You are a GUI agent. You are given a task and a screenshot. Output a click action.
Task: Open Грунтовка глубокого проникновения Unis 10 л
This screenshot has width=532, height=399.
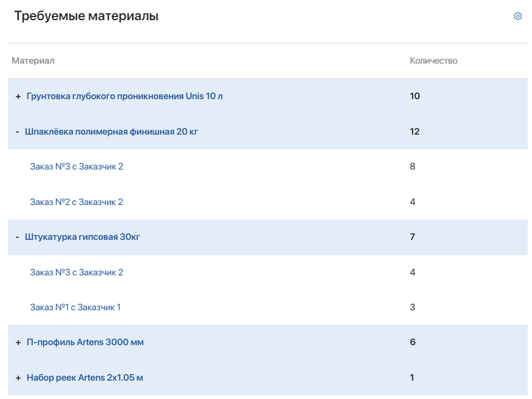coord(124,97)
